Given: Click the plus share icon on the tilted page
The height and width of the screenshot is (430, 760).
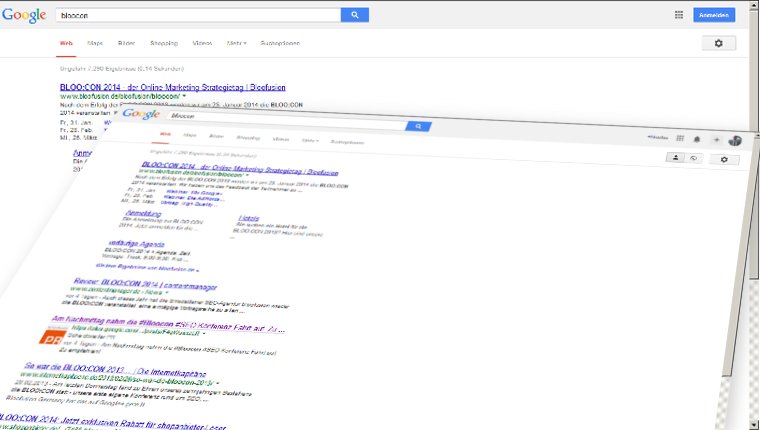Looking at the screenshot, I should pyautogui.click(x=716, y=140).
